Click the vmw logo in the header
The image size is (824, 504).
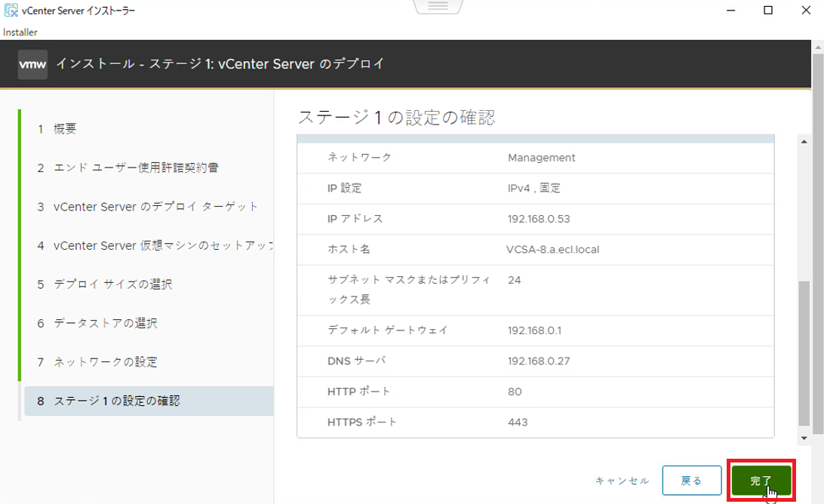coord(33,64)
